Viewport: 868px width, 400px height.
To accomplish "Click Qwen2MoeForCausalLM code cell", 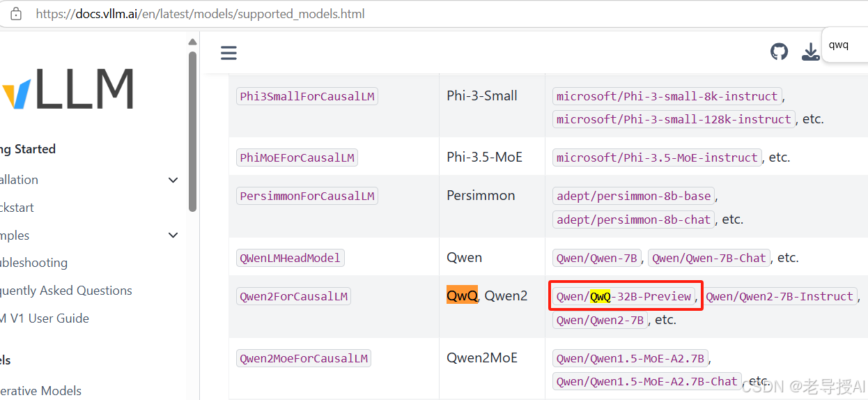I will [304, 358].
